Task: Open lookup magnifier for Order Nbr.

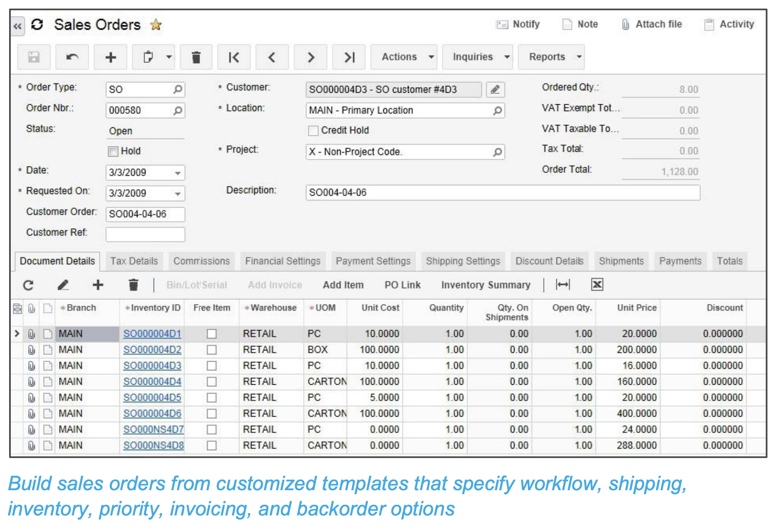Action: [x=178, y=110]
